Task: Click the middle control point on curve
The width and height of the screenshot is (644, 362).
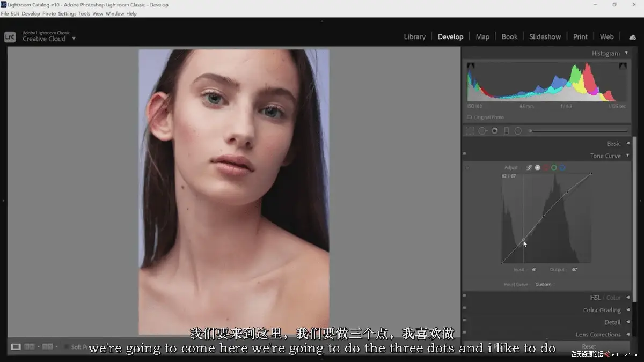Action: click(543, 217)
